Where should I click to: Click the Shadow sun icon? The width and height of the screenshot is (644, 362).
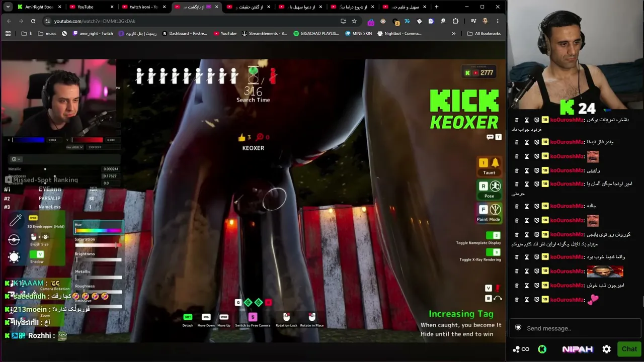click(14, 257)
